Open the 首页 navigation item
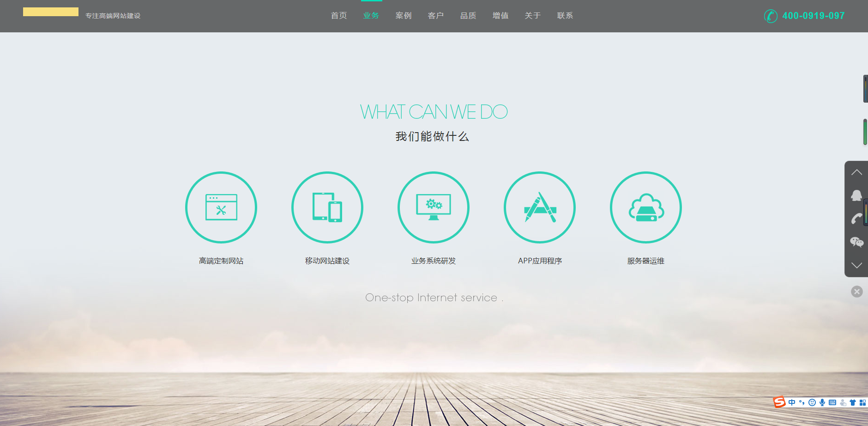 point(339,16)
